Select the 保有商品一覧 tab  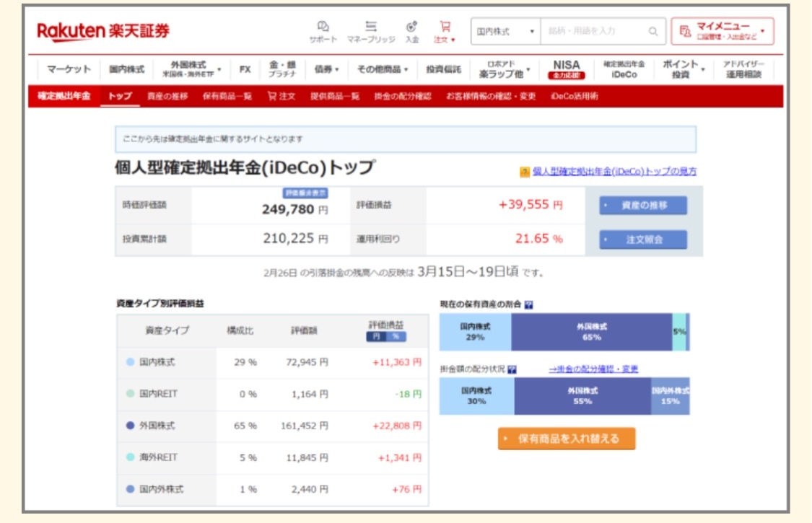[x=227, y=97]
